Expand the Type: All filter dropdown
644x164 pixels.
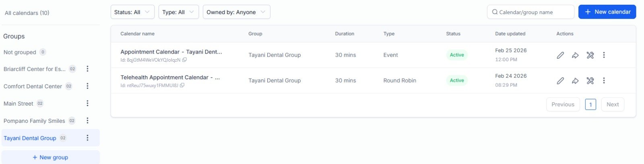(178, 12)
